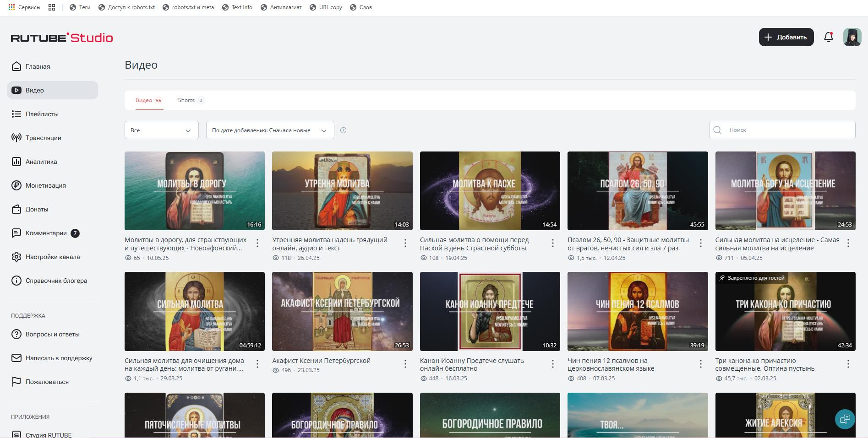Open the sort by date dropdown
Viewport: 868px width, 438px height.
tap(270, 130)
